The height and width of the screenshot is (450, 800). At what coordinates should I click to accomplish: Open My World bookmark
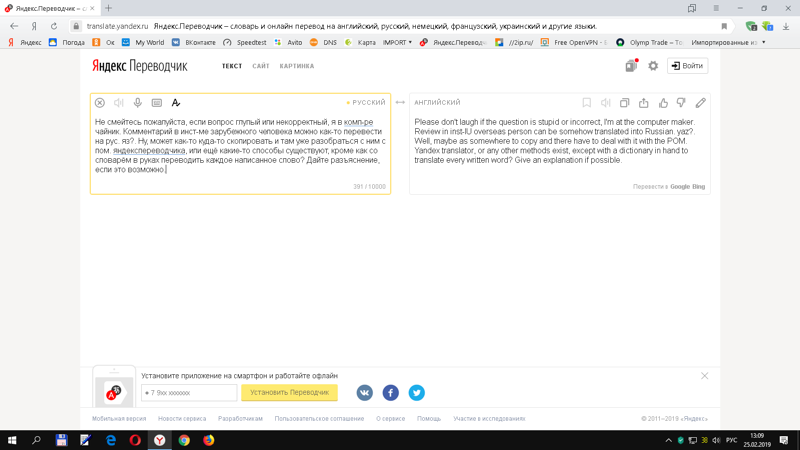click(143, 43)
